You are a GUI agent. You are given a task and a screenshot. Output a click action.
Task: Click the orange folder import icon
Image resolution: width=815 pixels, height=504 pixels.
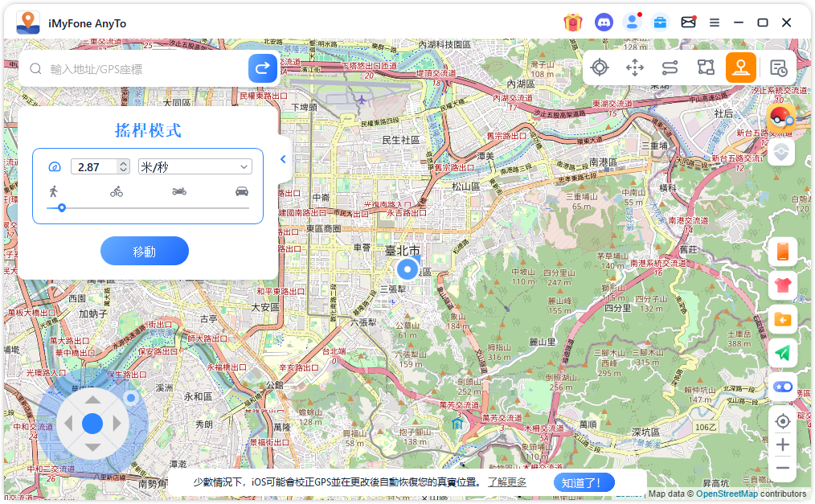tap(782, 320)
